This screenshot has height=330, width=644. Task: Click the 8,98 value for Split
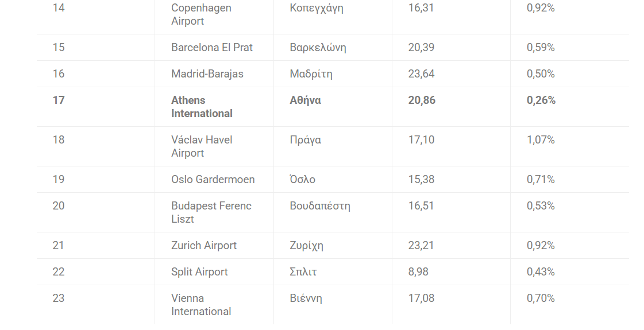[x=418, y=272]
